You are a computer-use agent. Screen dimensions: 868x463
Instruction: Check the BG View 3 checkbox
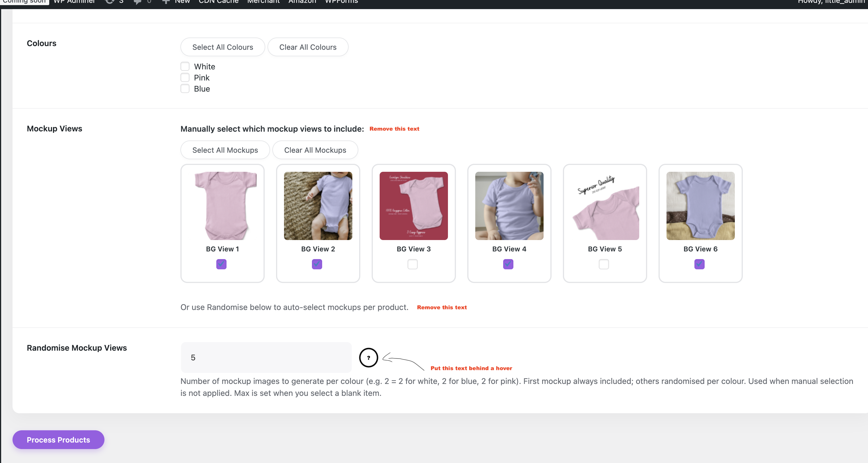point(412,264)
